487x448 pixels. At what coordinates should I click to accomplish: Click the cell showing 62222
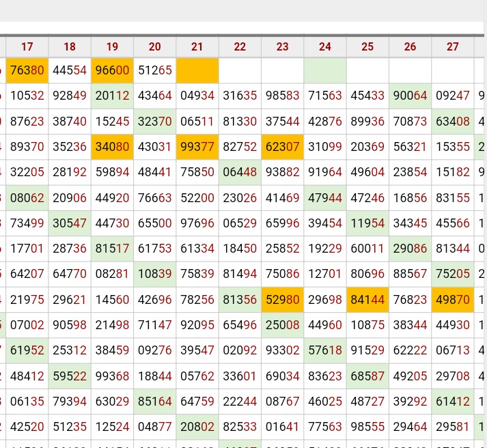tap(410, 350)
